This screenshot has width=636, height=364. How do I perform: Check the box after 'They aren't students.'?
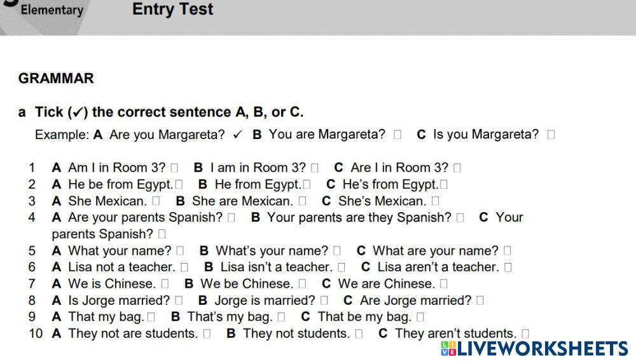525,334
